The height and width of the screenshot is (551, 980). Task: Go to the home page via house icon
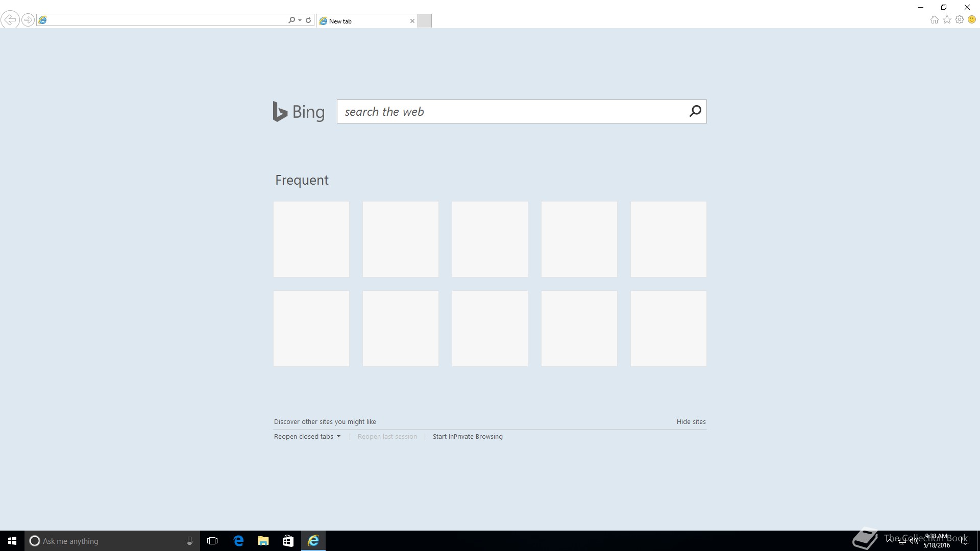click(x=935, y=20)
